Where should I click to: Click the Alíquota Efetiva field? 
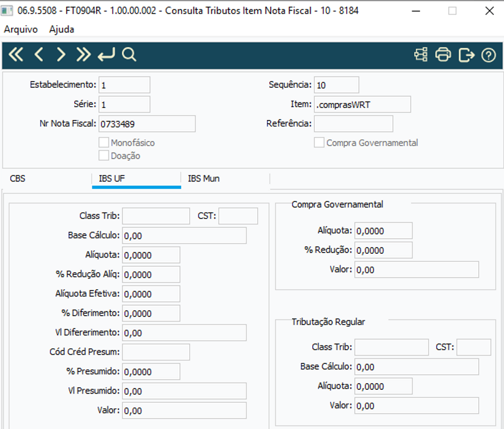[x=151, y=294]
